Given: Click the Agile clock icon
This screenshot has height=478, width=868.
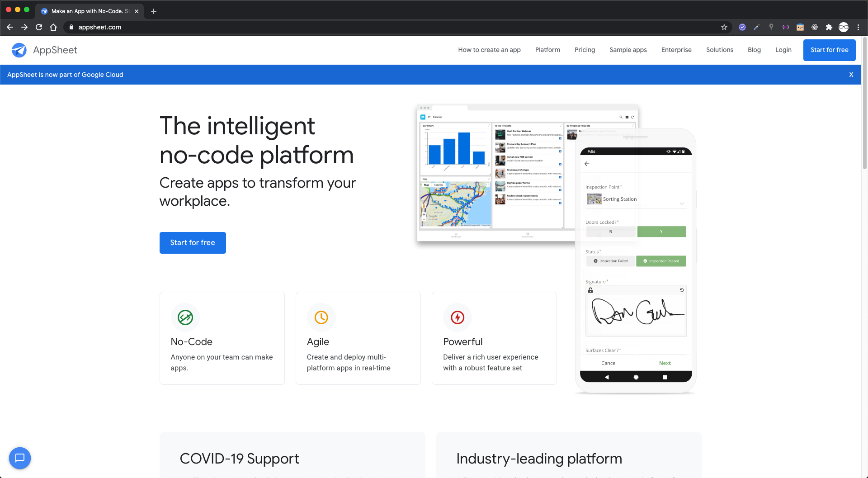Looking at the screenshot, I should coord(321,317).
